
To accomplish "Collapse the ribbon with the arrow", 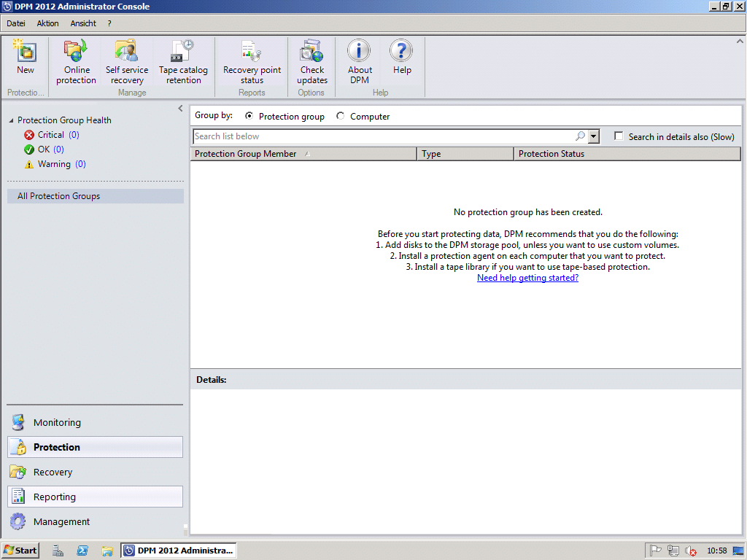I will click(740, 42).
